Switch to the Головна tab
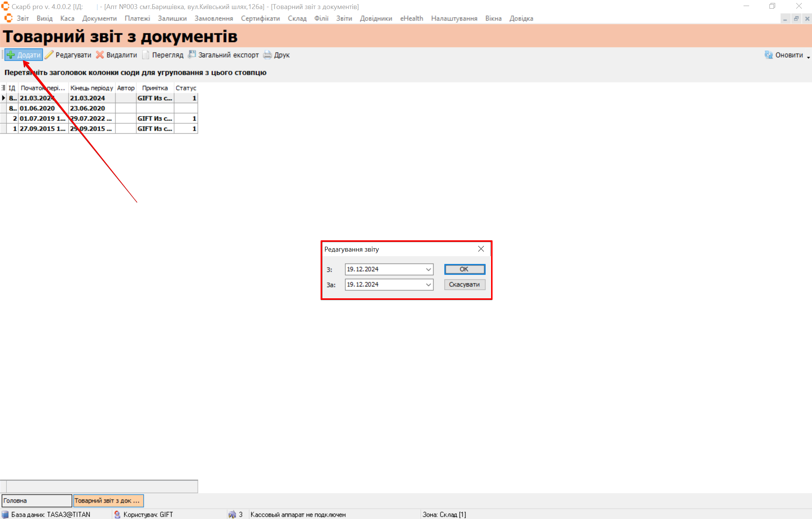Screen dimensions: 812x519 [x=36, y=501]
